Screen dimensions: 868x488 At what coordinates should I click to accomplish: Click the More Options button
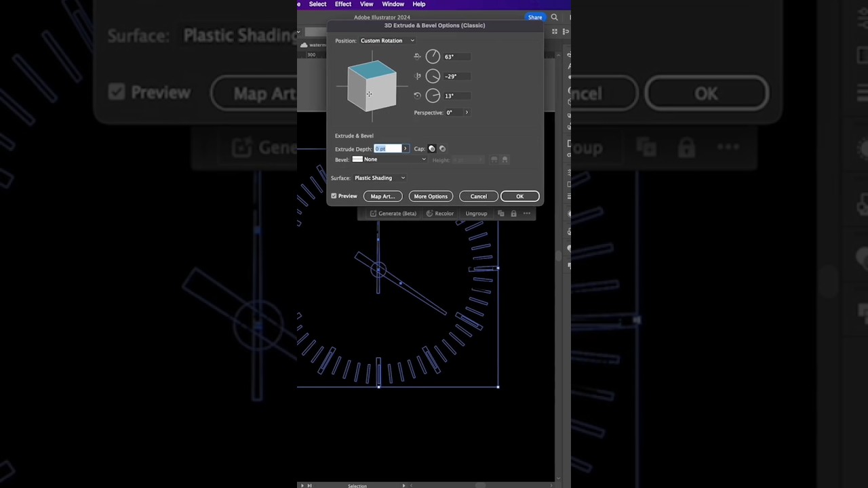(431, 197)
